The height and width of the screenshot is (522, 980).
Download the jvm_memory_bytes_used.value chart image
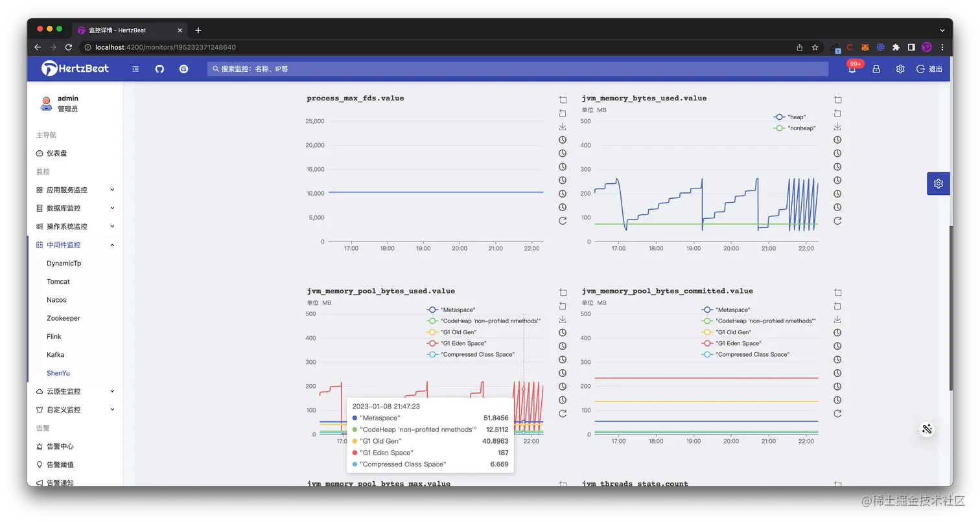pos(837,127)
